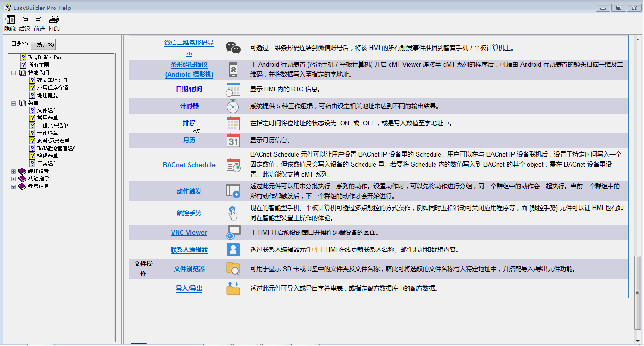Open the 导入/导出 link
This screenshot has width=644, height=346.
(189, 288)
